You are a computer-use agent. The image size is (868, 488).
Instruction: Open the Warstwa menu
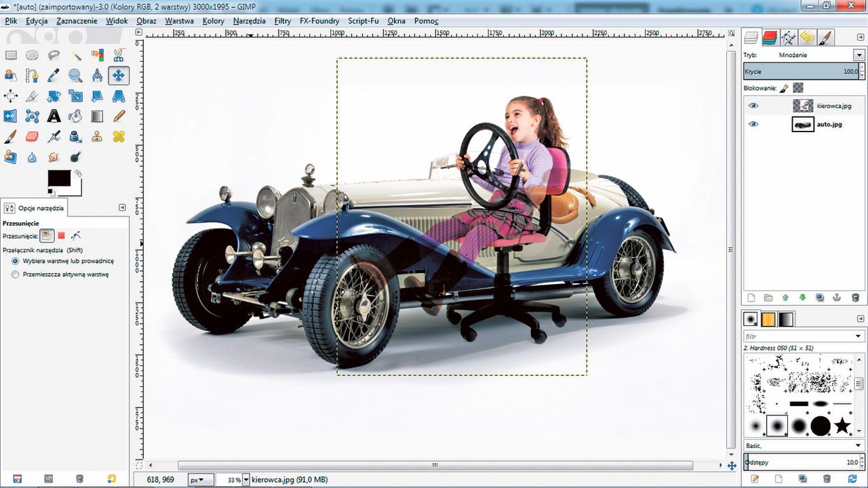pos(179,21)
